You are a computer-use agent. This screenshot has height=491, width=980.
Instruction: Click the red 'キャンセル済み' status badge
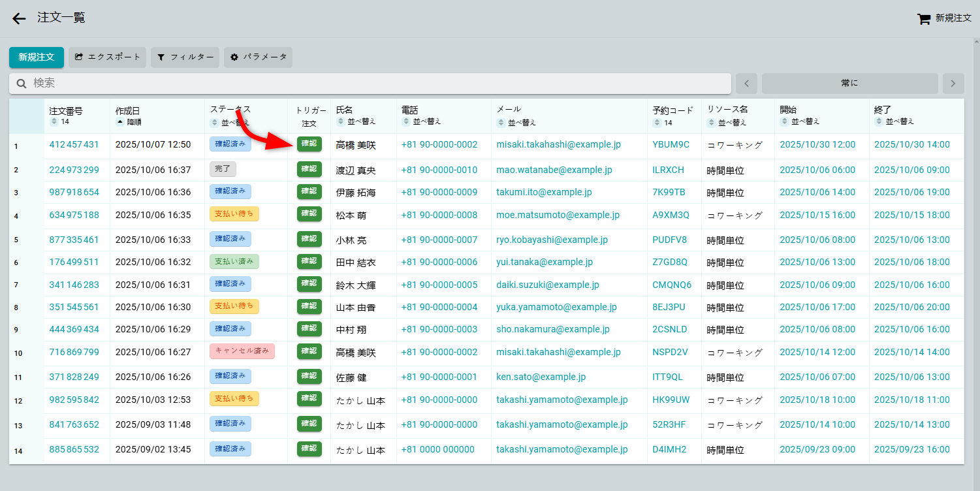point(242,351)
